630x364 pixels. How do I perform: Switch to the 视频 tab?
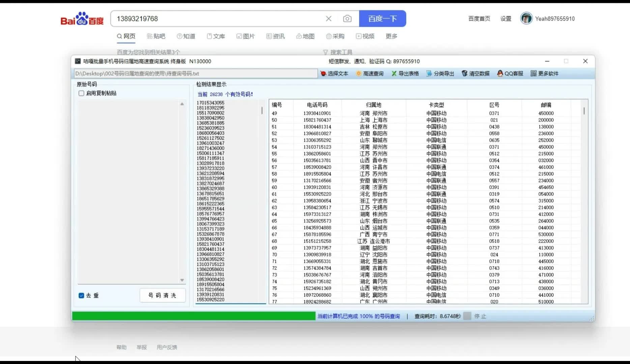point(365,36)
